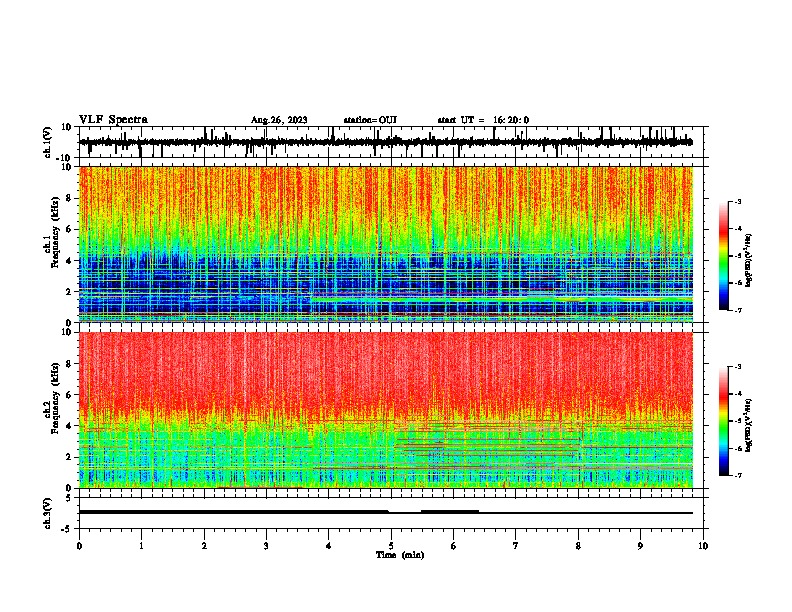Viewport: 792px width, 612px height.
Task: Click the ch.3 black trace line
Action: coord(385,512)
